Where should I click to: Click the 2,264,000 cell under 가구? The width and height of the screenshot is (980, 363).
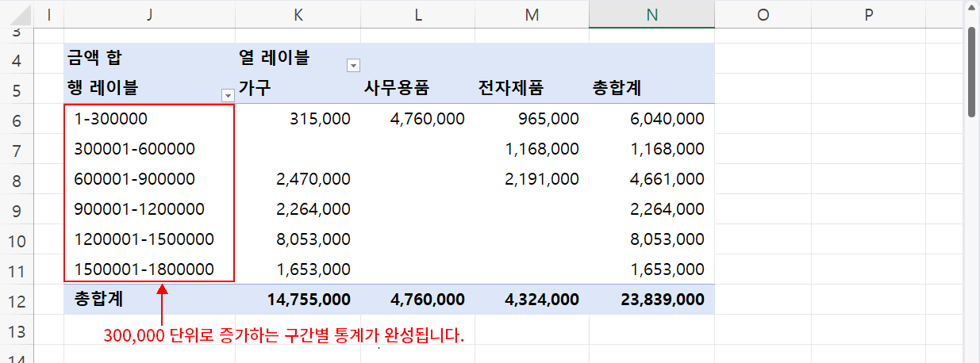298,208
